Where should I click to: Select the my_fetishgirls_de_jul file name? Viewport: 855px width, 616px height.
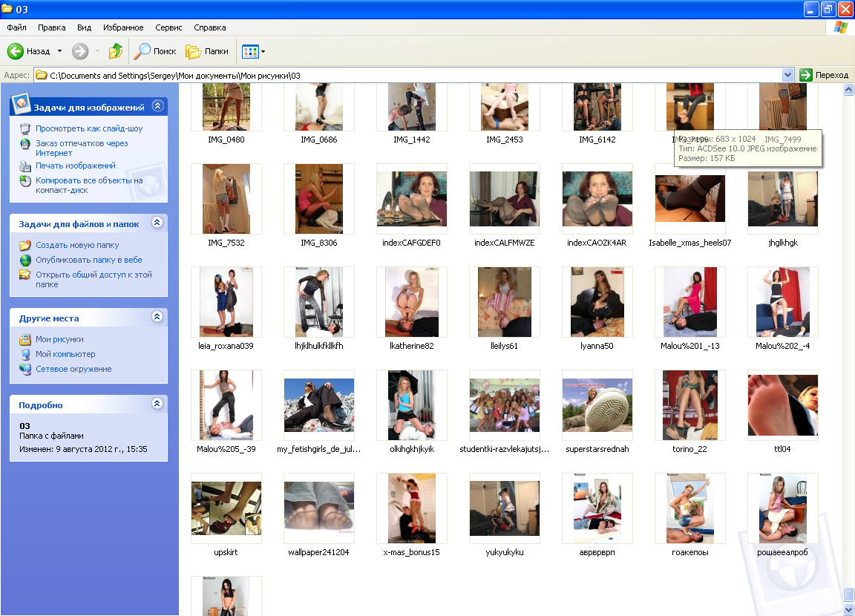click(x=318, y=449)
